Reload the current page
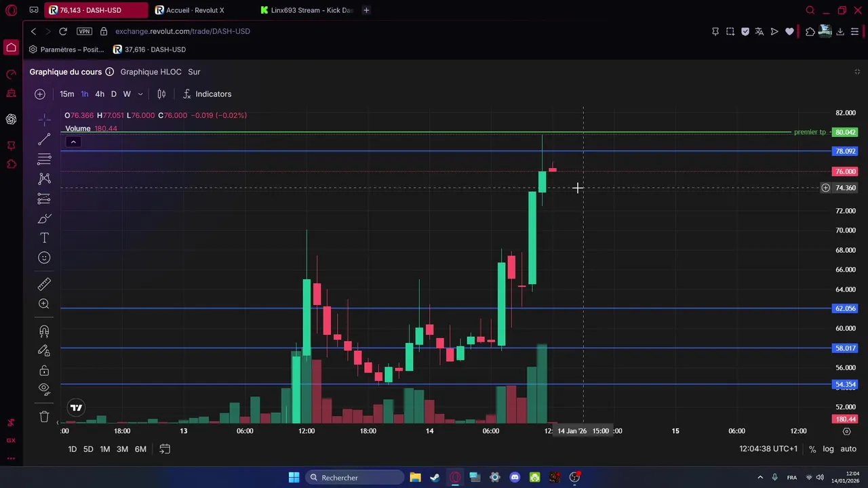This screenshot has width=868, height=488. pyautogui.click(x=63, y=31)
